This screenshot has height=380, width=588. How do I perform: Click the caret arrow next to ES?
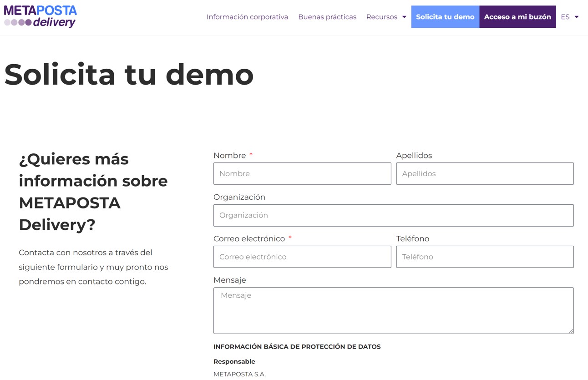(x=577, y=17)
